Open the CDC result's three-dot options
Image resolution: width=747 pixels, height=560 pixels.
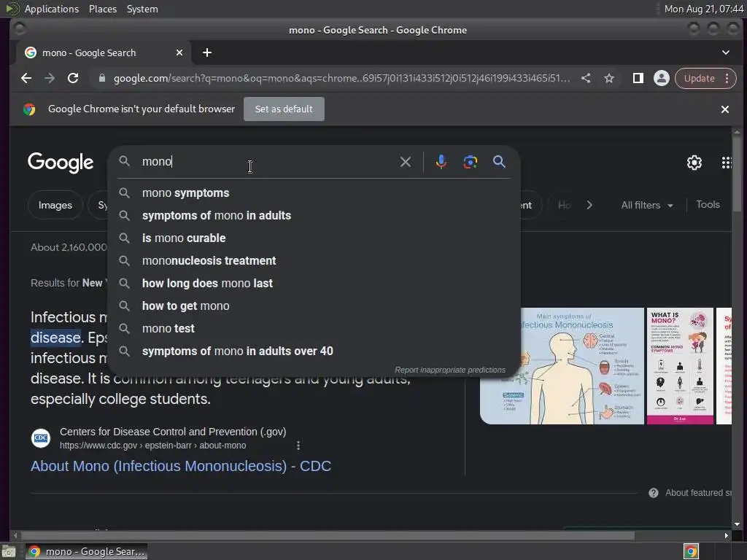click(x=298, y=446)
